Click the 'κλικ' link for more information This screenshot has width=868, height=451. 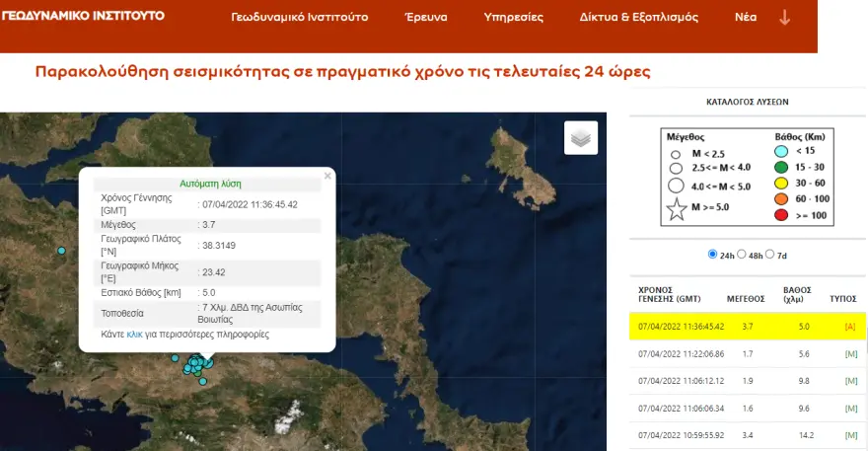click(135, 335)
